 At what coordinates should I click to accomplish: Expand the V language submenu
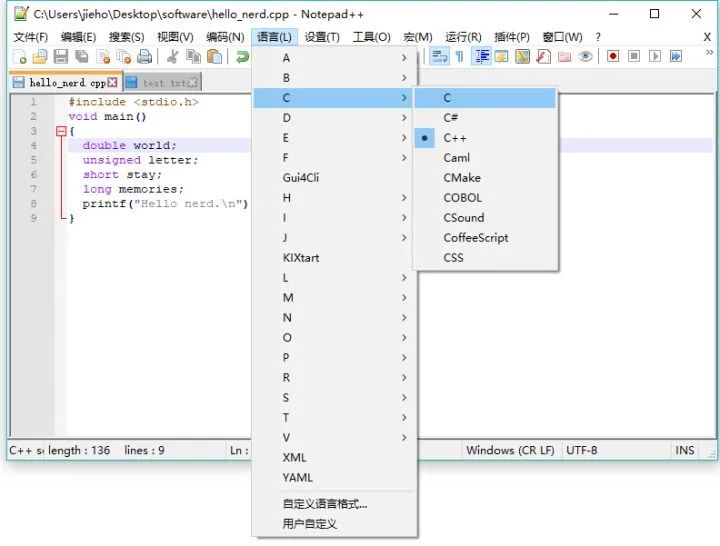tap(334, 438)
